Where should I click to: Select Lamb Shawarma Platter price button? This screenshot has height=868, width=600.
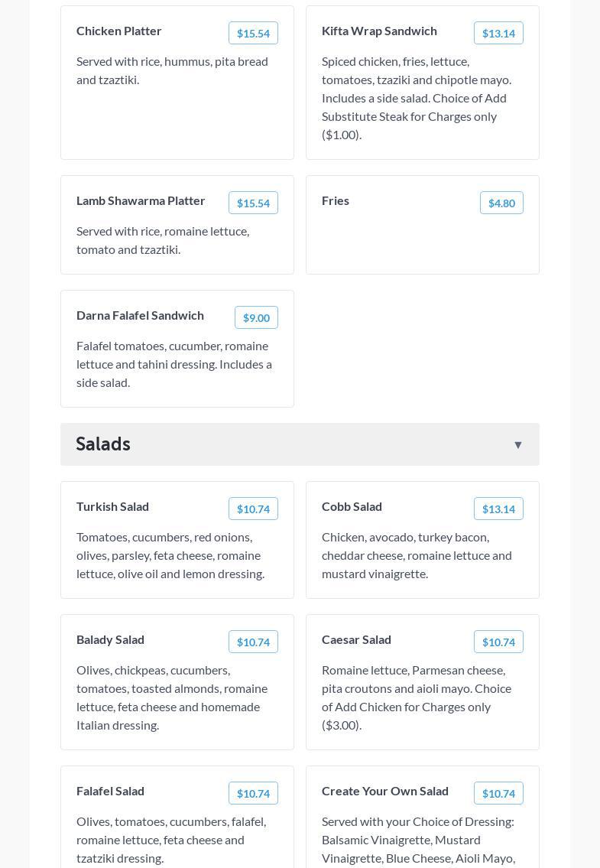click(253, 203)
